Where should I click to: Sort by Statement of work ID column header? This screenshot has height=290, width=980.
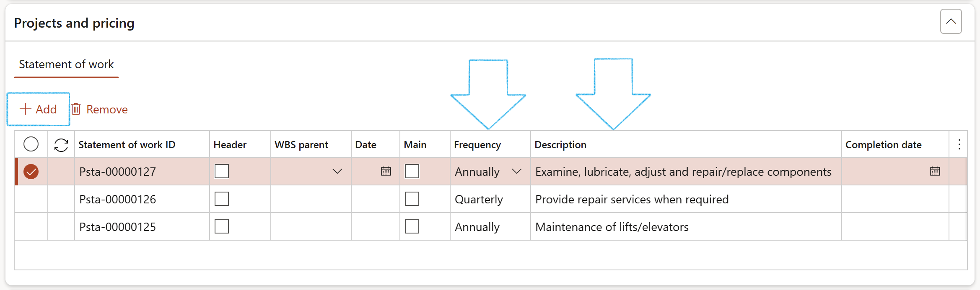coord(127,145)
